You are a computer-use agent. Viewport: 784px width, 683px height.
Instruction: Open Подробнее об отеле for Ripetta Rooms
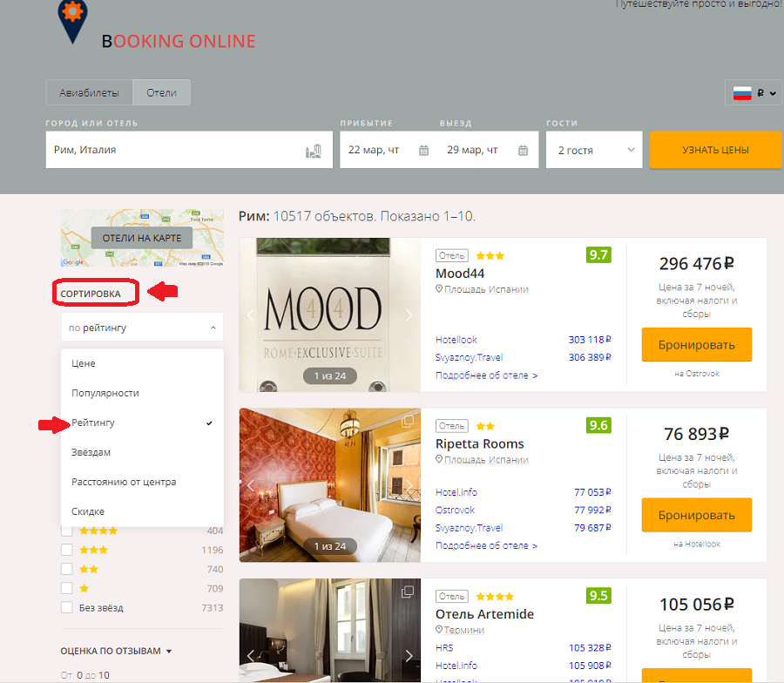[x=486, y=545]
